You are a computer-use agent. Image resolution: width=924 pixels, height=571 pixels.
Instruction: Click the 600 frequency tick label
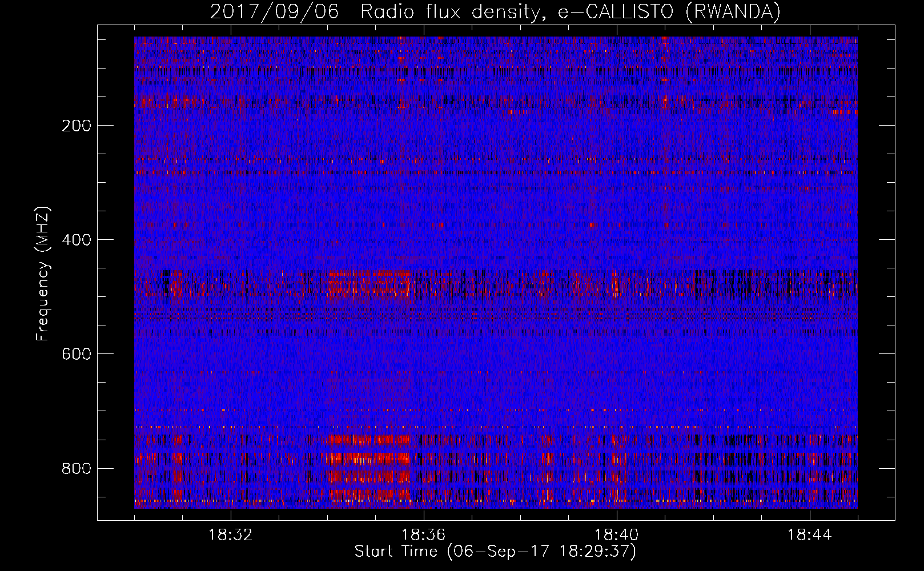click(77, 354)
